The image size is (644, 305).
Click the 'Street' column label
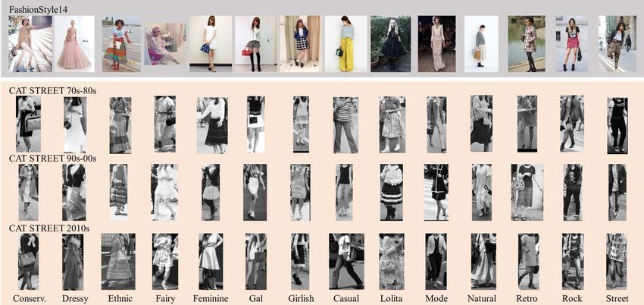pyautogui.click(x=617, y=298)
